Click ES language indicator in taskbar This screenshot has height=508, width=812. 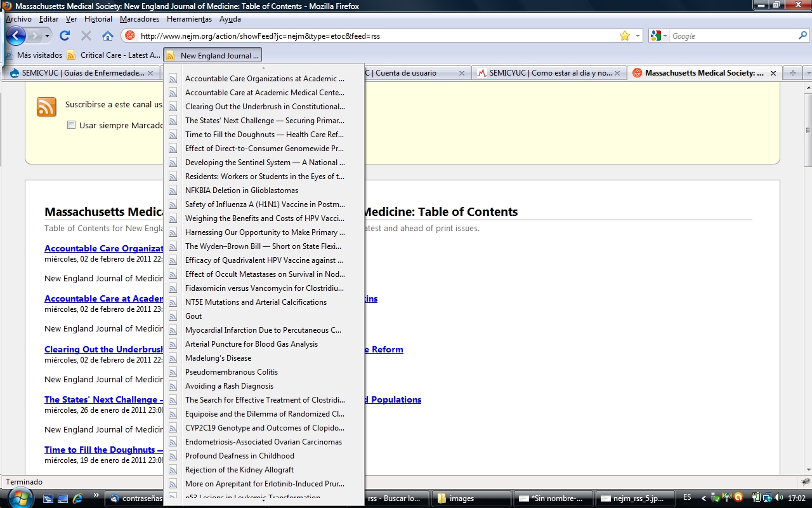coord(688,498)
